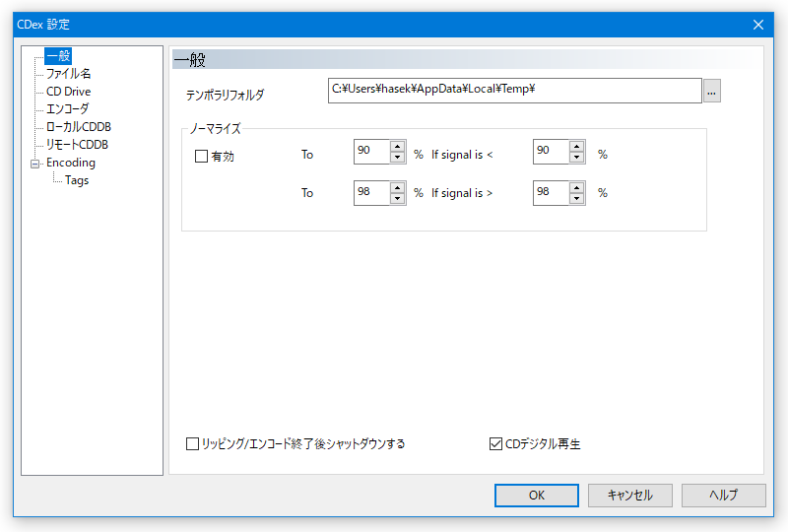Confirm settings with OK button

[x=536, y=496]
